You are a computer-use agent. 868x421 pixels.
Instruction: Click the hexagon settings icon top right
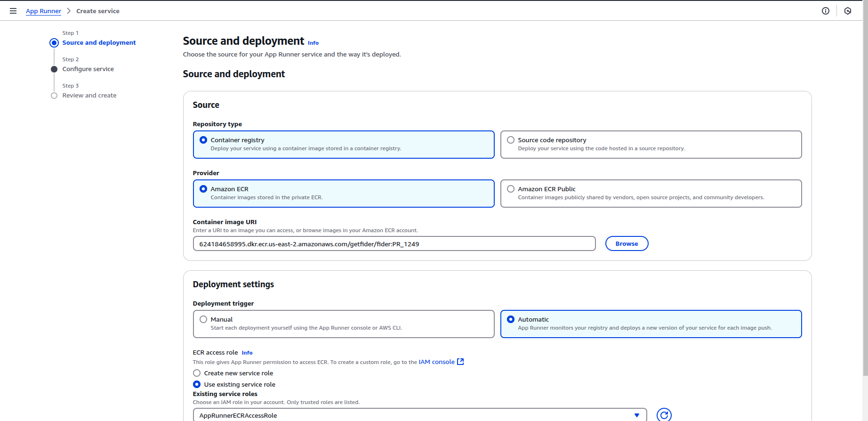point(847,11)
